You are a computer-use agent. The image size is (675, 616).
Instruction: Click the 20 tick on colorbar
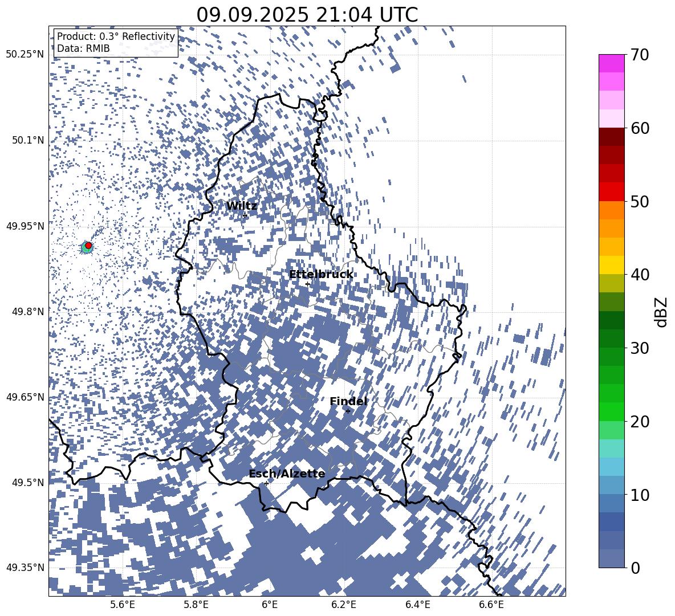click(x=640, y=421)
